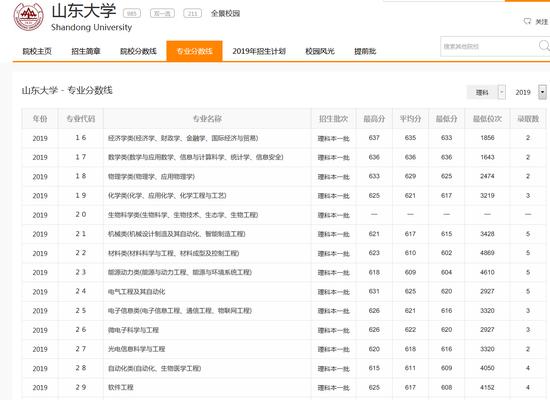Click the 招生批次 column header
This screenshot has height=400, width=550.
click(x=334, y=119)
